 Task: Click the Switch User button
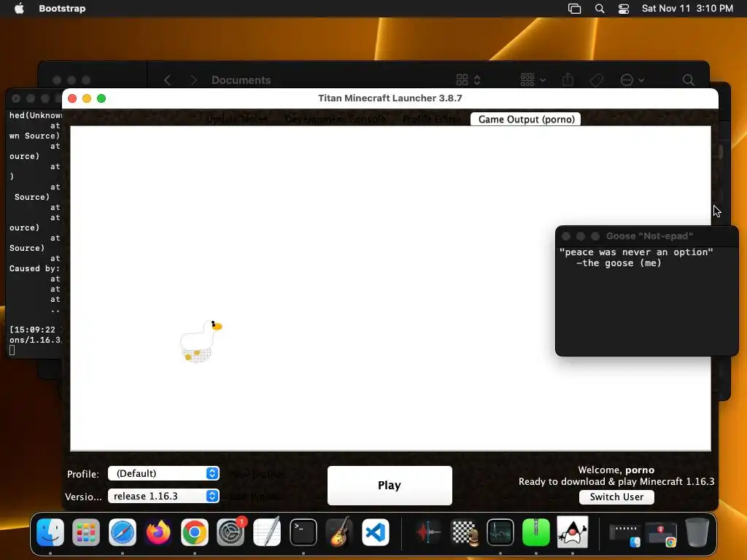(x=616, y=497)
